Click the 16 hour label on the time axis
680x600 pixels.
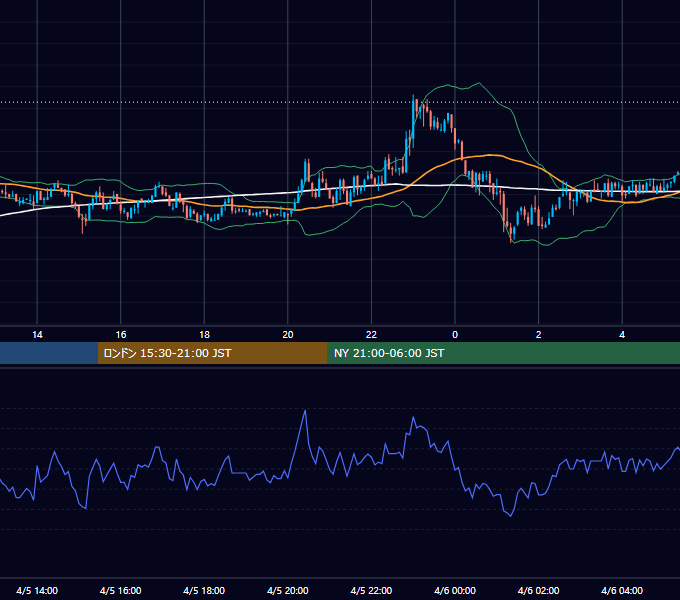coord(121,335)
